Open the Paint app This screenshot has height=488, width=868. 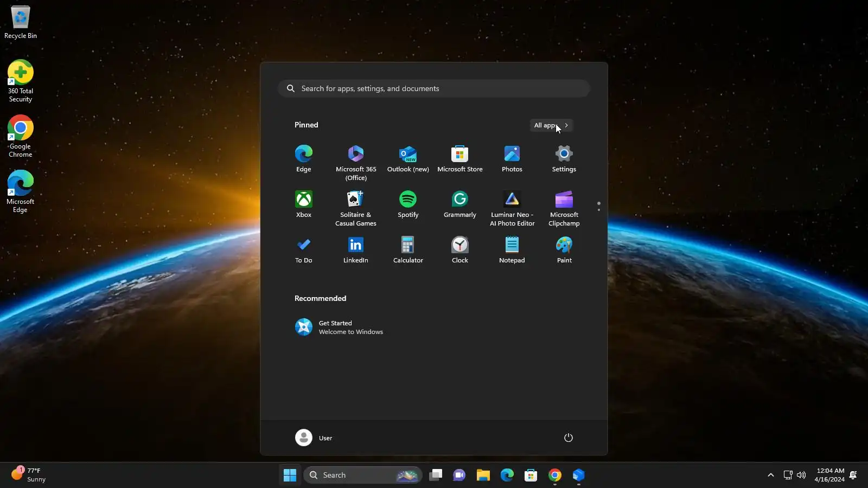tap(564, 250)
